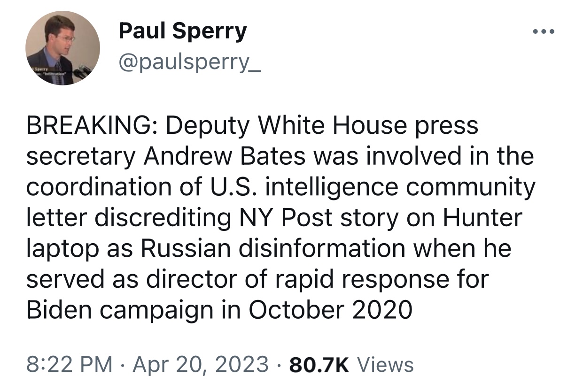Click Paul Sperry's profile avatar photo
The width and height of the screenshot is (583, 392).
(62, 47)
